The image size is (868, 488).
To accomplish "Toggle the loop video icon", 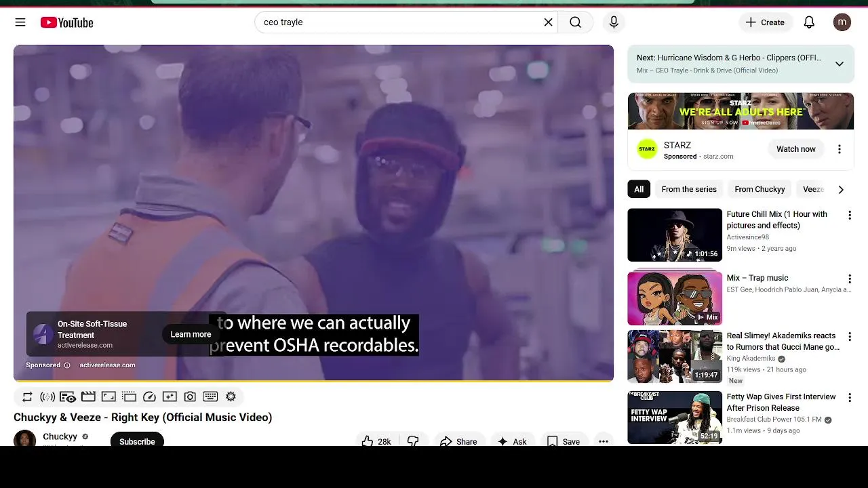I will [27, 396].
